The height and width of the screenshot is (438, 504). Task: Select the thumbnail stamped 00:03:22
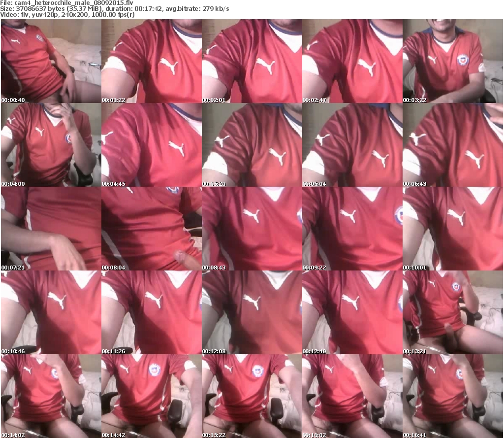click(453, 61)
